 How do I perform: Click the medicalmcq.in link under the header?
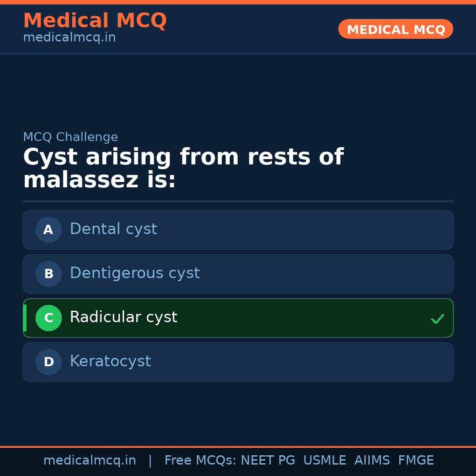(x=69, y=37)
